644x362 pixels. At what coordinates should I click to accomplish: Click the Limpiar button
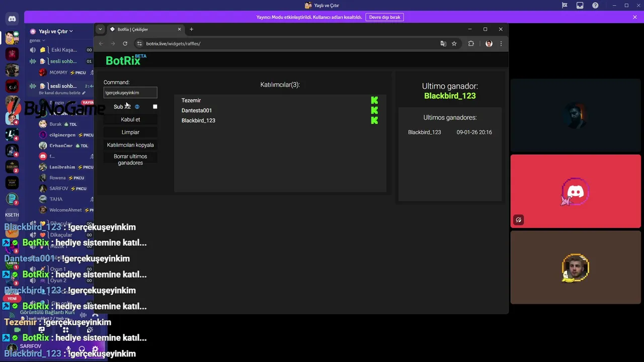[x=130, y=132]
